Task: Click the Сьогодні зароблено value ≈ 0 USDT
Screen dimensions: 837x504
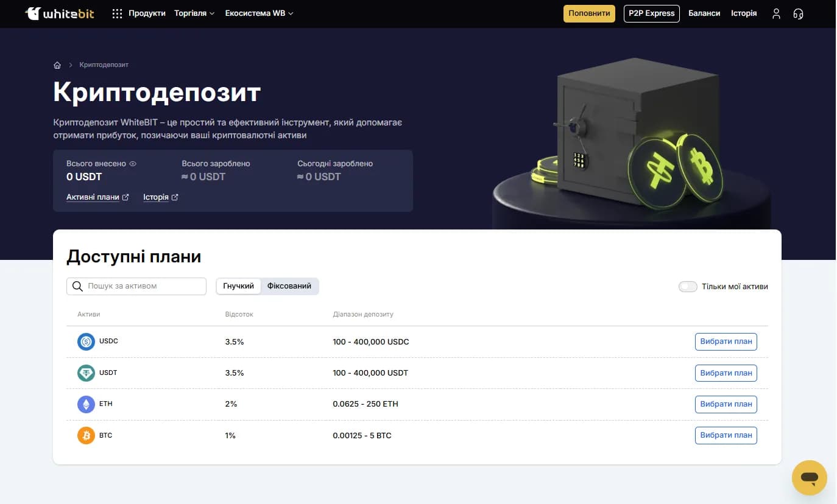Action: tap(319, 177)
